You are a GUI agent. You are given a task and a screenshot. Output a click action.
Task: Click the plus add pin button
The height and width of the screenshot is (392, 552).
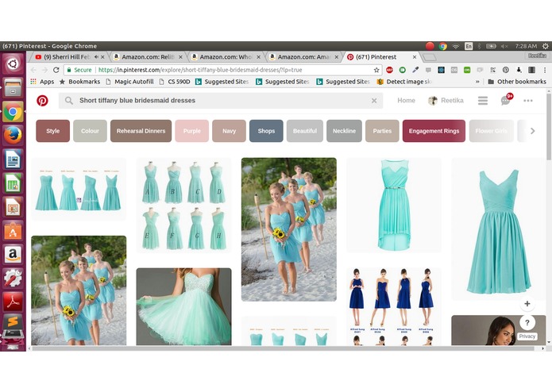tap(527, 304)
